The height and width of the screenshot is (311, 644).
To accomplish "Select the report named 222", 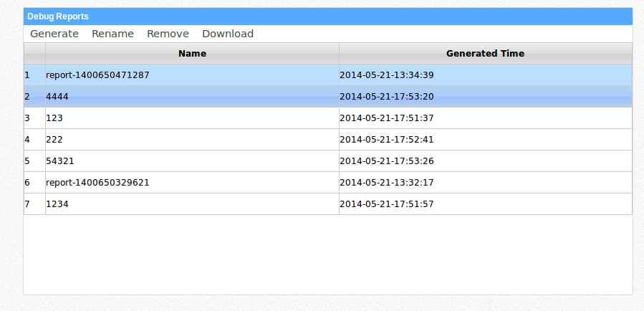I will click(x=54, y=140).
